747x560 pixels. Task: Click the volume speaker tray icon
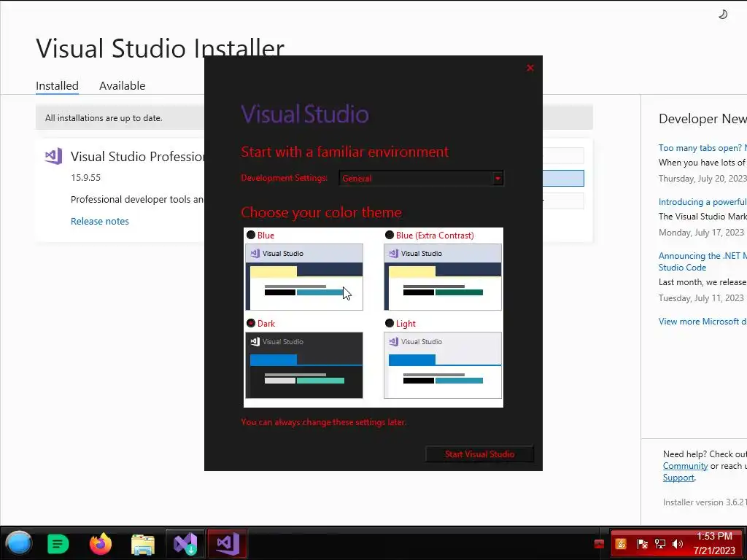coord(678,544)
